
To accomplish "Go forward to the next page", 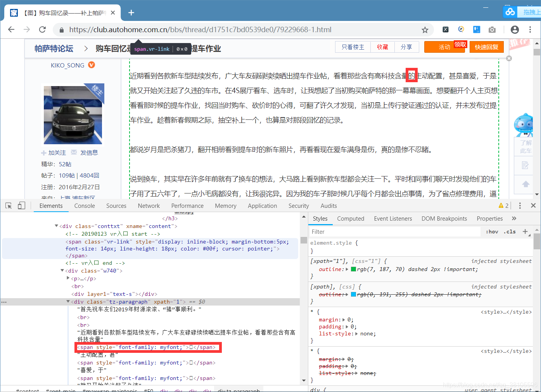I will click(27, 29).
